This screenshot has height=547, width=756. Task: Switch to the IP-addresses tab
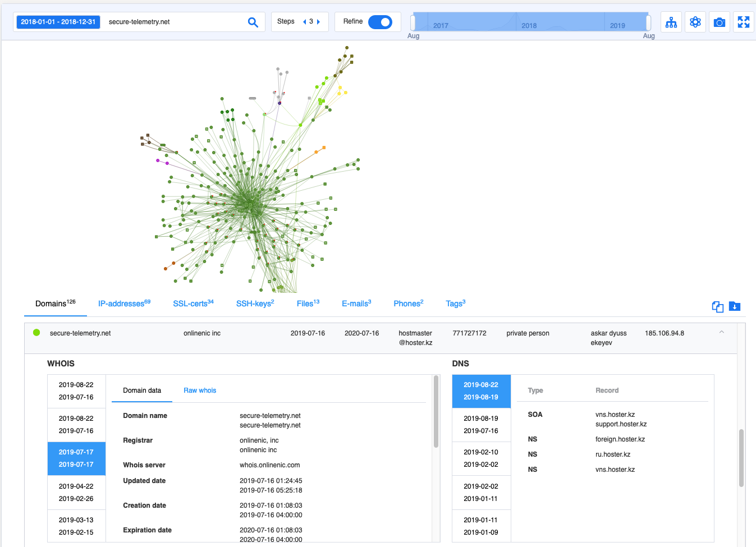coord(124,303)
